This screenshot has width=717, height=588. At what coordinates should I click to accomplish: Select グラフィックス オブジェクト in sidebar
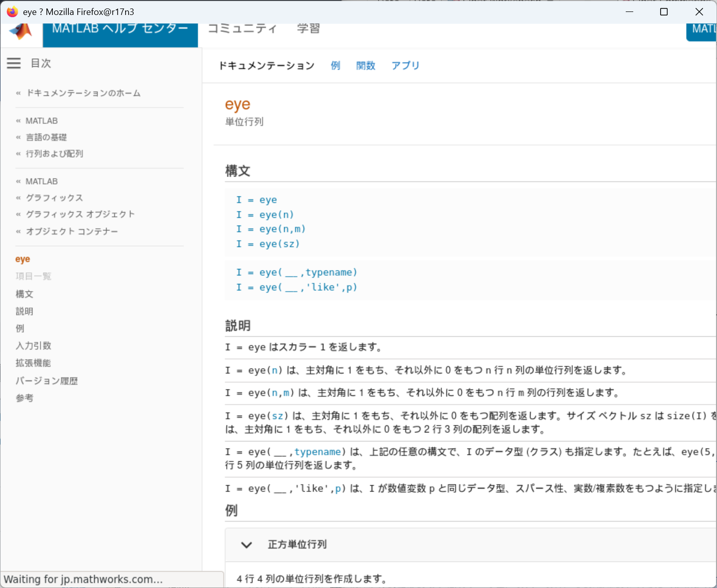80,214
